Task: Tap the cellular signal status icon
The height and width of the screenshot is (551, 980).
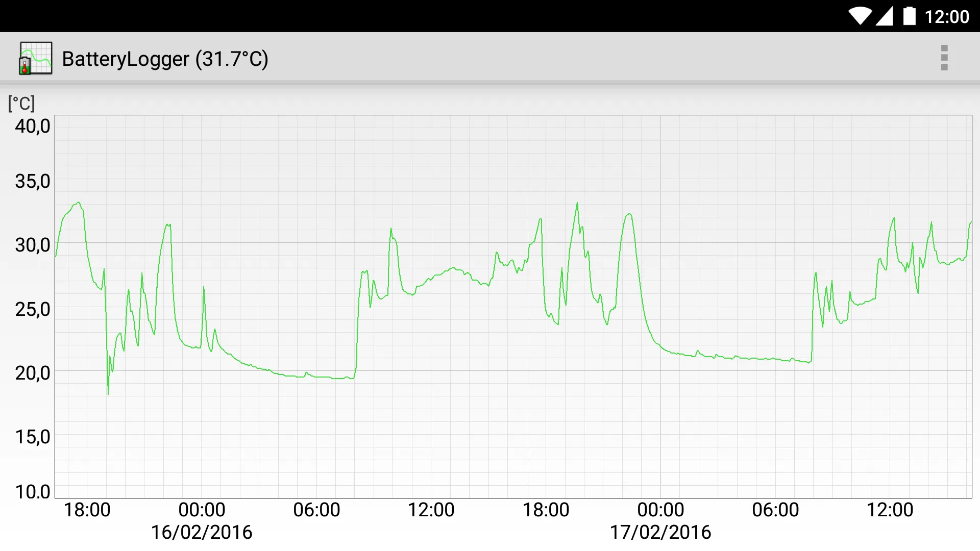Action: point(885,16)
